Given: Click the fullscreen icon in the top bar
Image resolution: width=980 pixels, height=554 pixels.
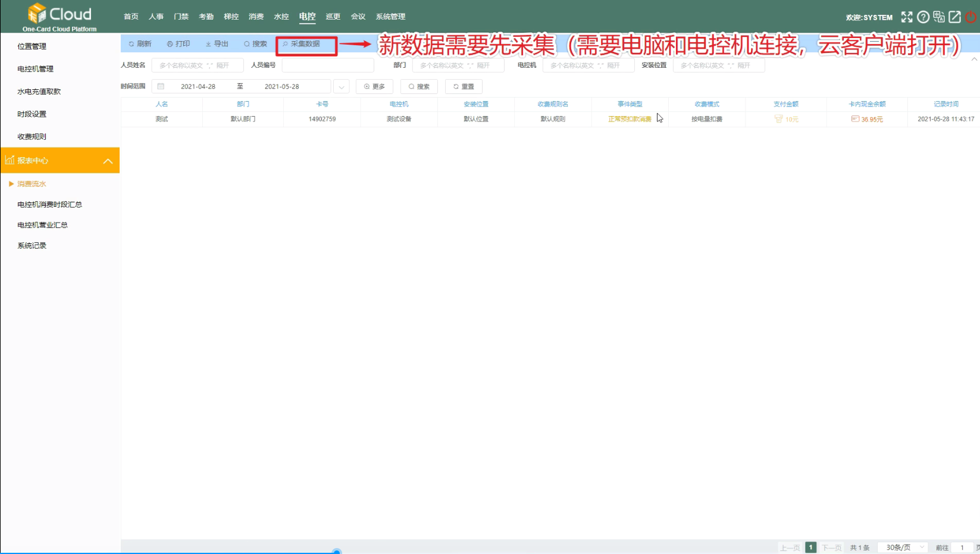Looking at the screenshot, I should [907, 17].
